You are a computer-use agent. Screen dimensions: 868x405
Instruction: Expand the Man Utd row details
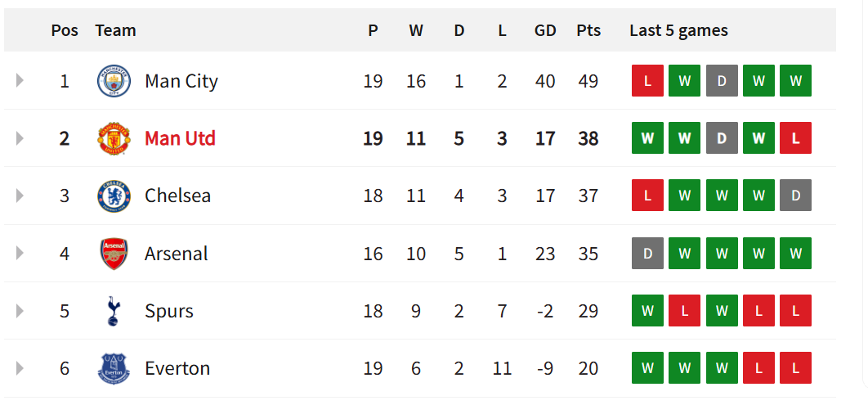[20, 138]
